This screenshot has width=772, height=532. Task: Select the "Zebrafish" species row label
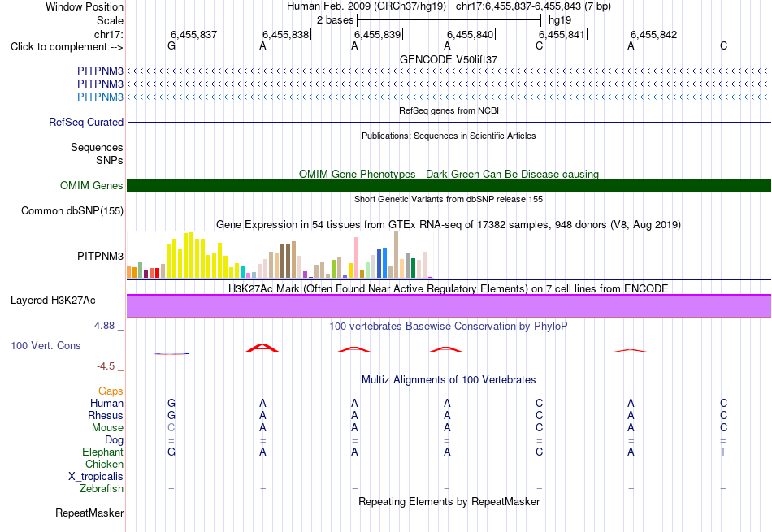(102, 489)
